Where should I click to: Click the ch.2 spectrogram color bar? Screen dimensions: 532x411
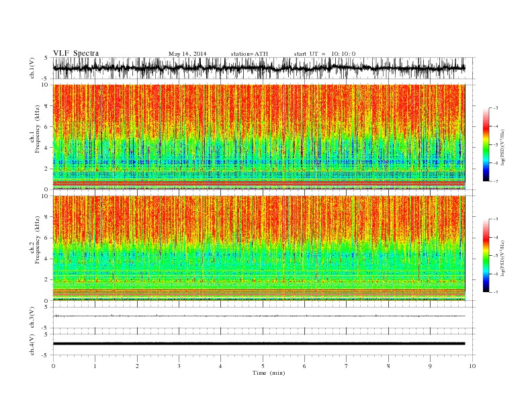486,255
